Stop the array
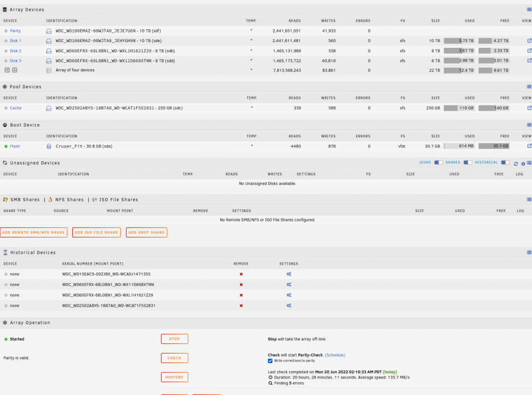532x395 pixels. [x=174, y=339]
